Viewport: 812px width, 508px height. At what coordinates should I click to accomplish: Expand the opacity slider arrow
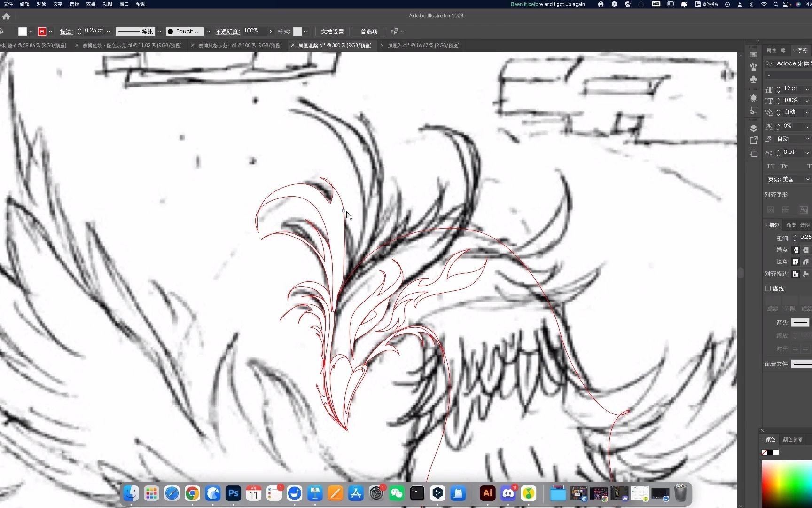coord(271,32)
